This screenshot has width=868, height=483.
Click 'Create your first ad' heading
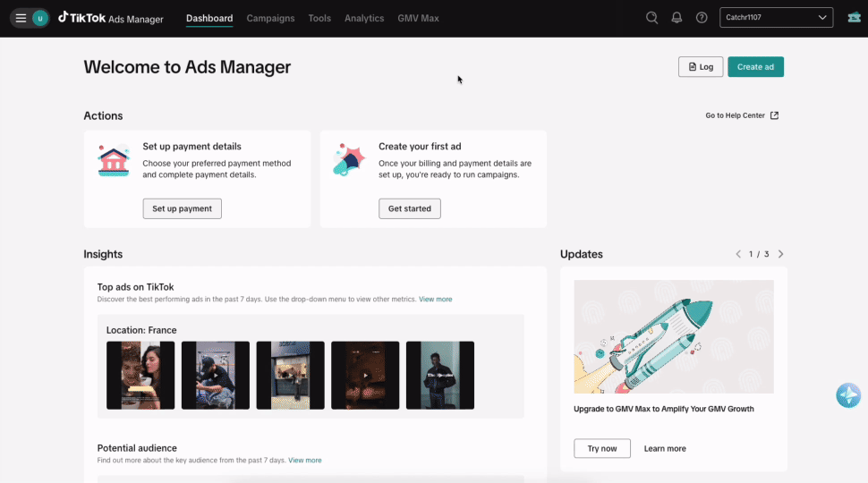(420, 147)
